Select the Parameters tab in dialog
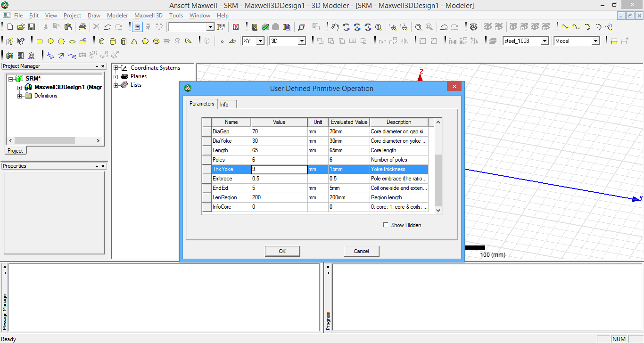The image size is (644, 343). click(x=202, y=104)
